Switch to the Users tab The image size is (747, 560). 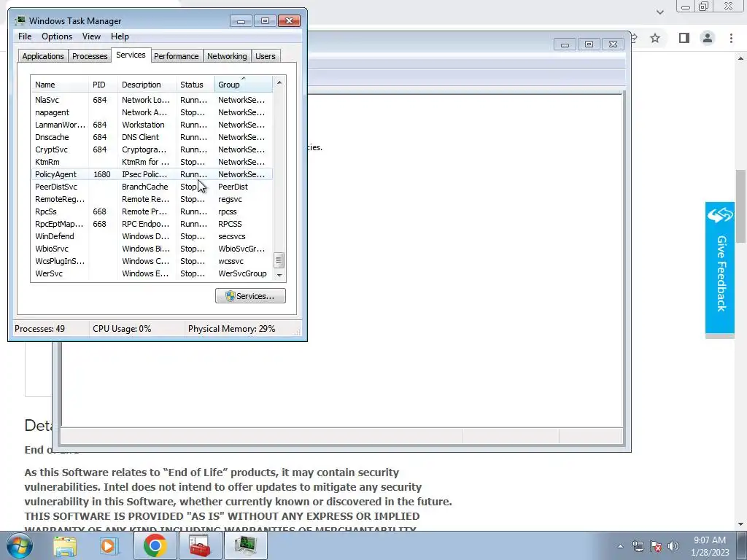coord(266,56)
